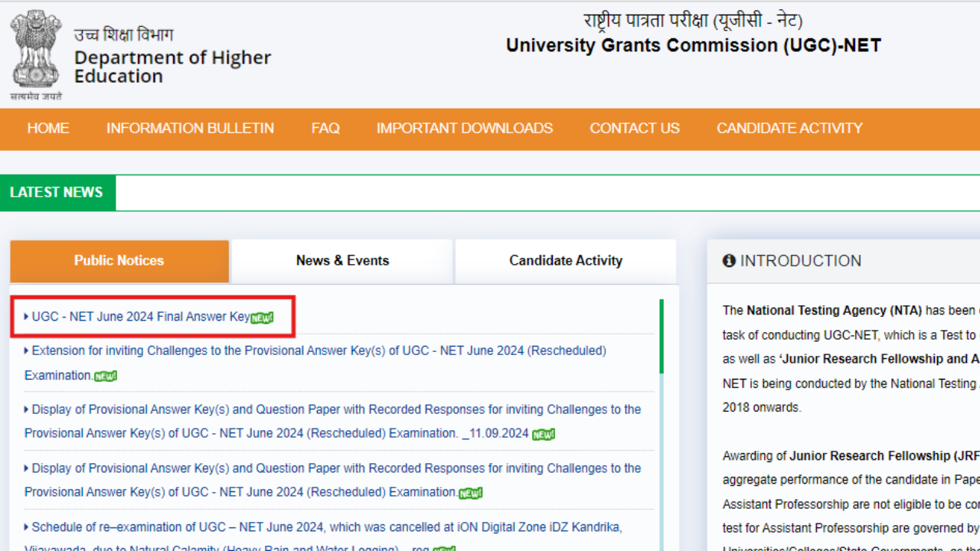Click the arrow bullet before the re-examination notice
Viewport: 980px width, 551px height.
pos(26,527)
